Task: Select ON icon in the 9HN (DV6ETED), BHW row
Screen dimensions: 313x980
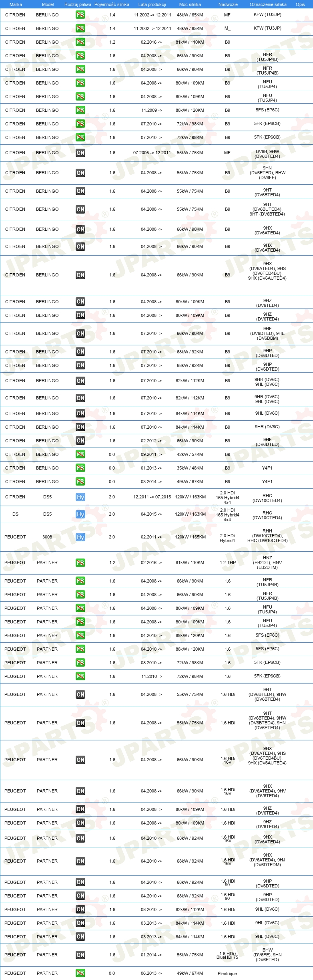Action: pos(80,173)
